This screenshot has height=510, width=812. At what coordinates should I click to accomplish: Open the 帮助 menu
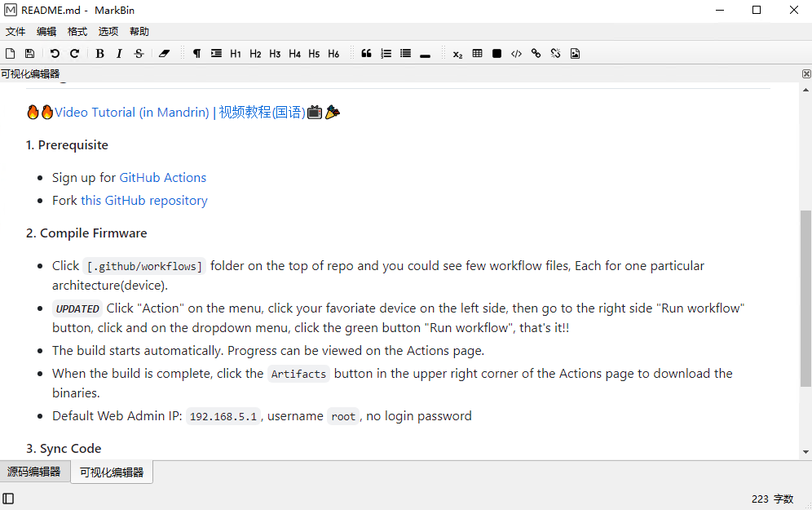(139, 32)
